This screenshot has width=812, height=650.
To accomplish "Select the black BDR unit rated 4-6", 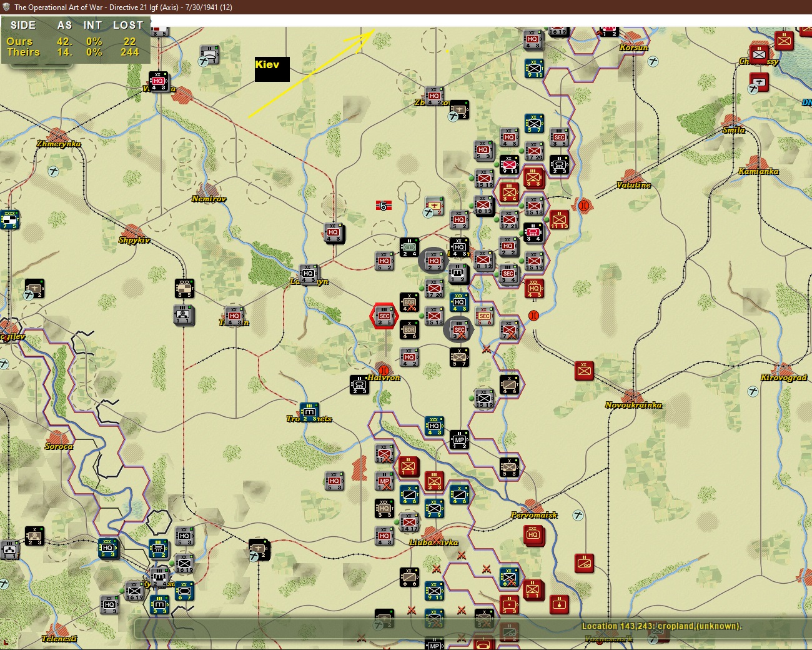I will pos(409,329).
